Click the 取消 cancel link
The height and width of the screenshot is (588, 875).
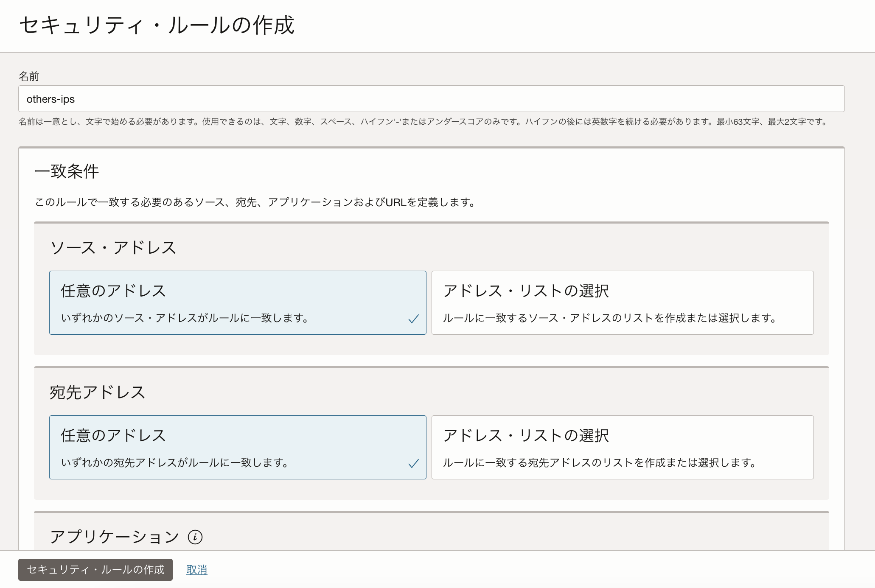(196, 570)
